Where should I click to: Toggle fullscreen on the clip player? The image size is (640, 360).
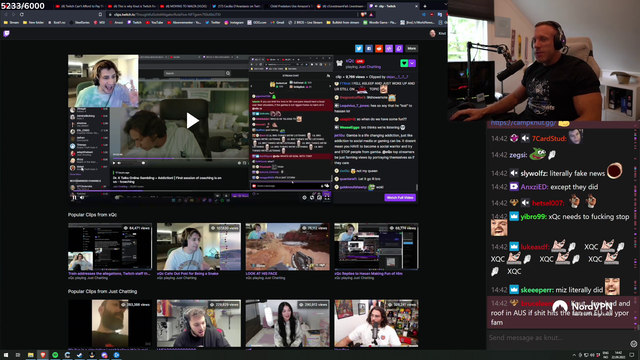[327, 198]
